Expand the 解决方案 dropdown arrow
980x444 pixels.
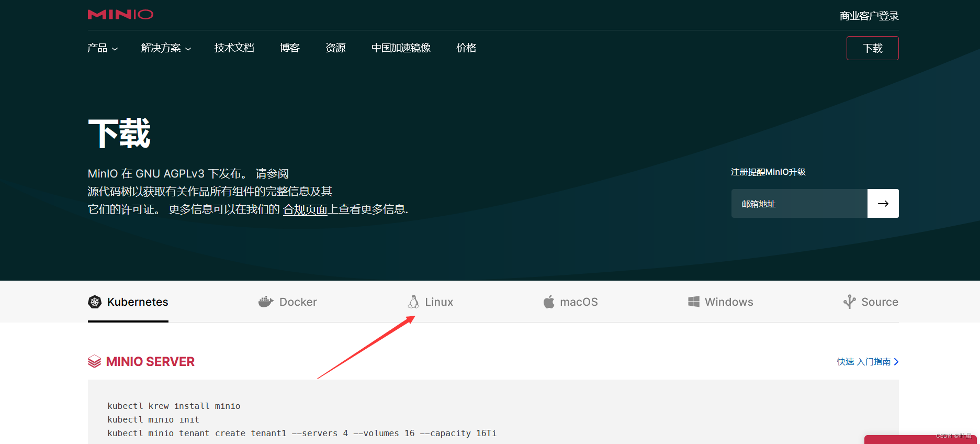click(188, 49)
